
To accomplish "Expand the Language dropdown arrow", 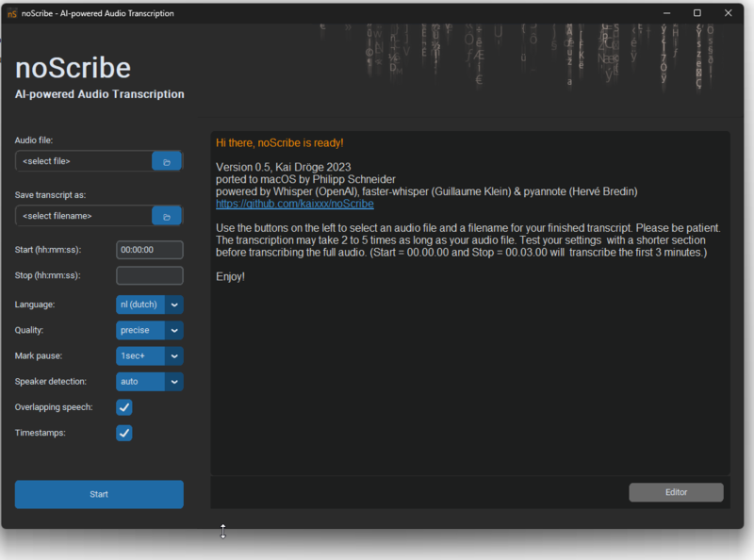I will tap(174, 305).
